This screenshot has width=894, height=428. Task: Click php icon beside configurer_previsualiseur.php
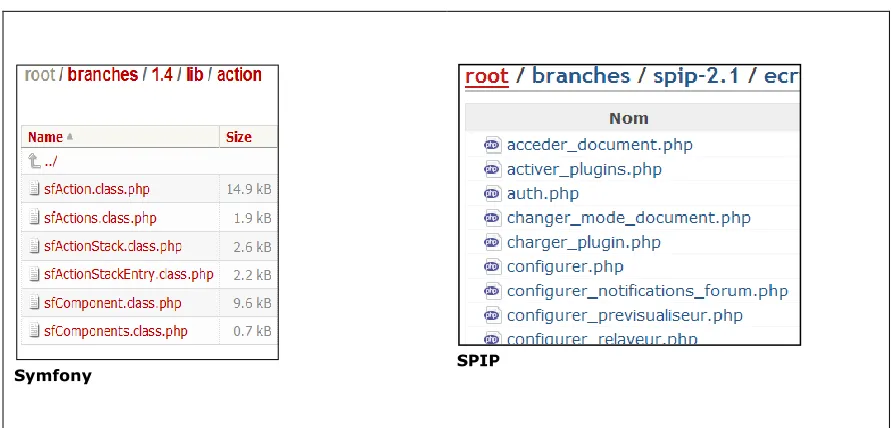(492, 315)
